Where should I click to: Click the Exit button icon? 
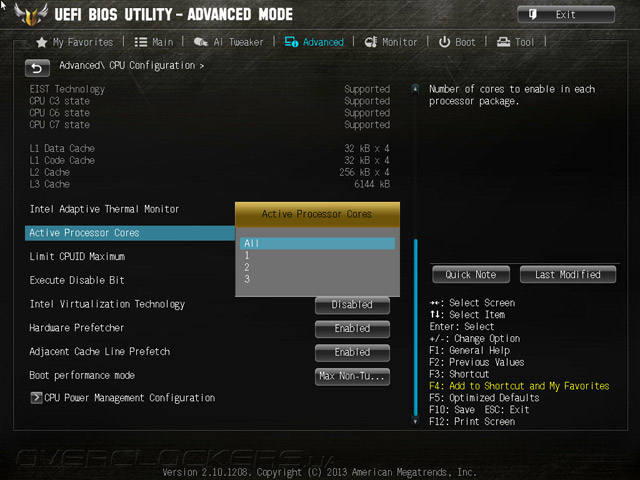click(533, 15)
